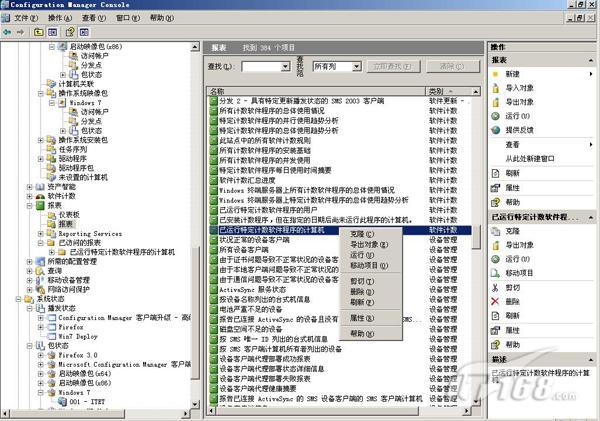Click the 移动项目 icon in the actions pane

[x=496, y=273]
